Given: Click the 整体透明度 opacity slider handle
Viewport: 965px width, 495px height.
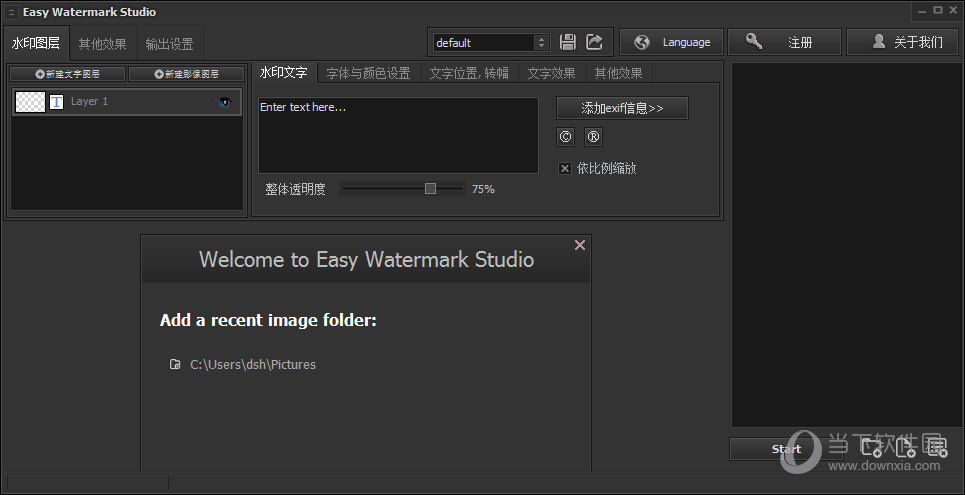Looking at the screenshot, I should tap(430, 188).
